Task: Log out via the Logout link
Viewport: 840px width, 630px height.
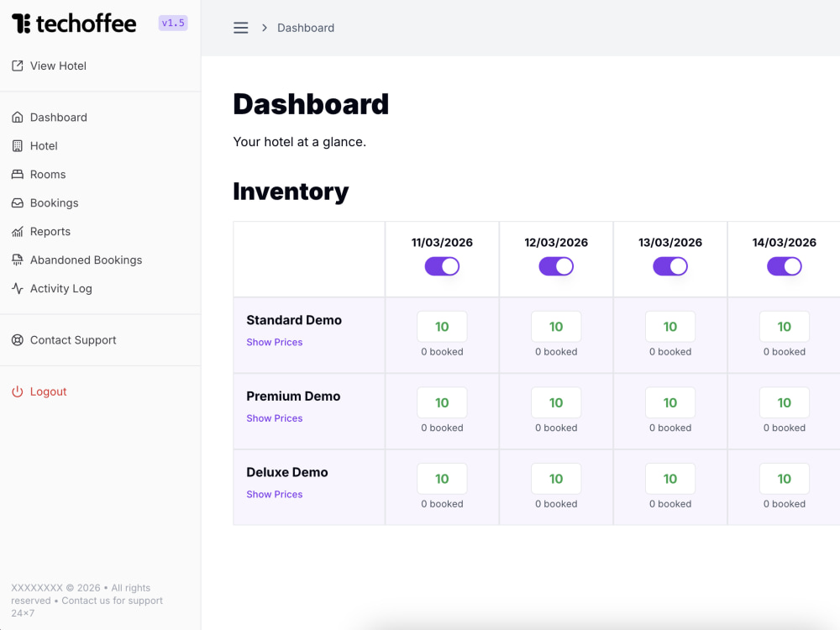Action: click(x=48, y=391)
